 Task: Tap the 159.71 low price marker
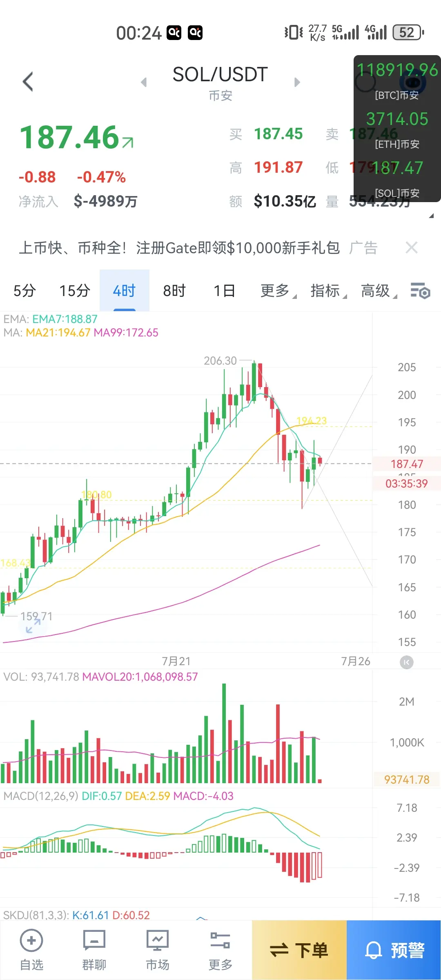36,616
